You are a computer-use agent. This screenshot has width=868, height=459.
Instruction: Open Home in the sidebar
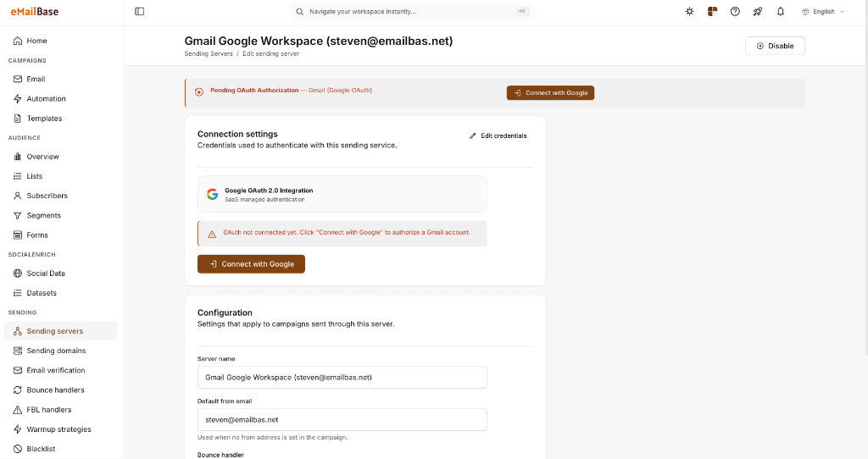pos(61,41)
